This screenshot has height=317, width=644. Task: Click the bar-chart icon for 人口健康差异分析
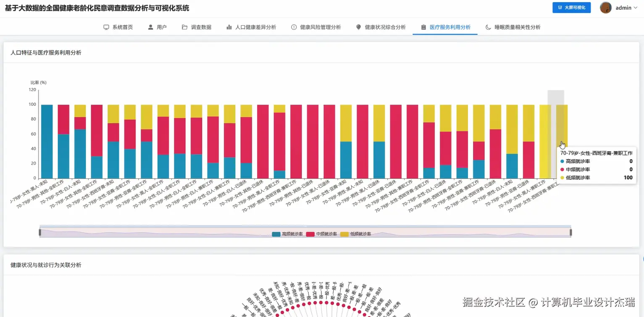coord(229,27)
